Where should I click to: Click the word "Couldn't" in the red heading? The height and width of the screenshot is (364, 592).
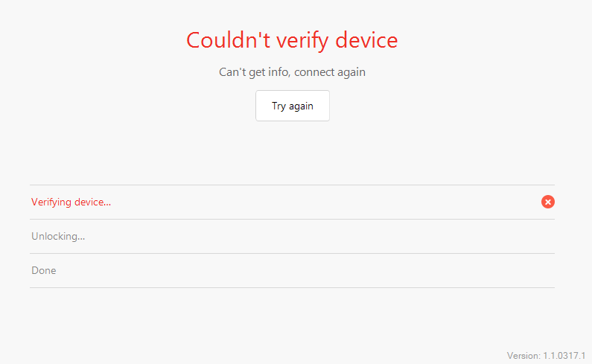click(229, 40)
